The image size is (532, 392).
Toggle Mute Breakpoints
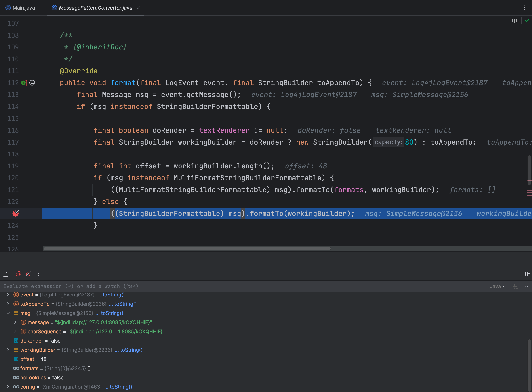(x=28, y=274)
